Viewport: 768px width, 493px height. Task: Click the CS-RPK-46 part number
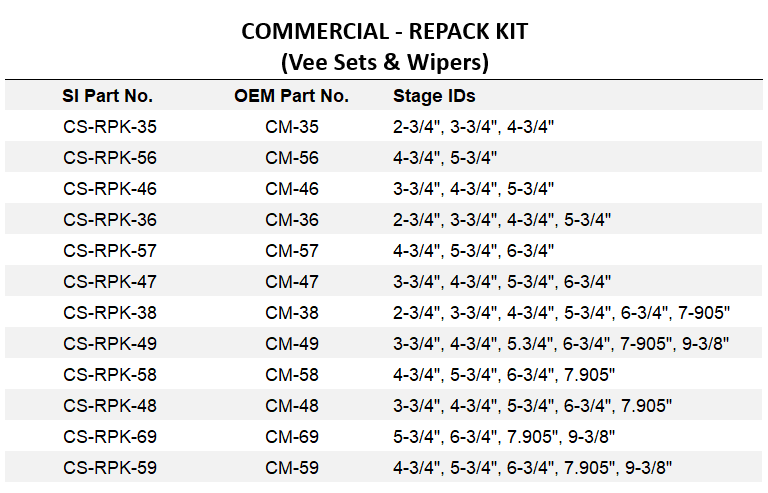tap(110, 189)
